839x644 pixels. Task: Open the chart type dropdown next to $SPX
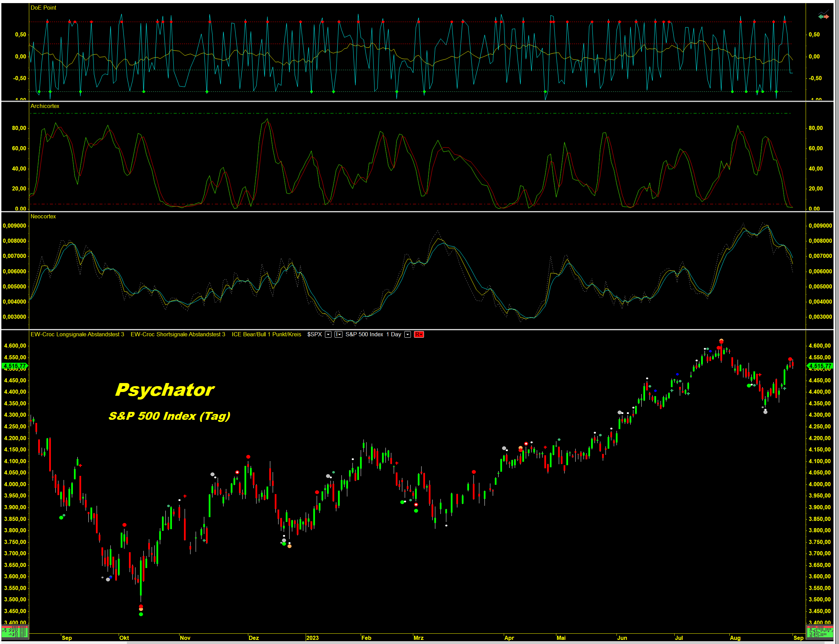point(338,335)
